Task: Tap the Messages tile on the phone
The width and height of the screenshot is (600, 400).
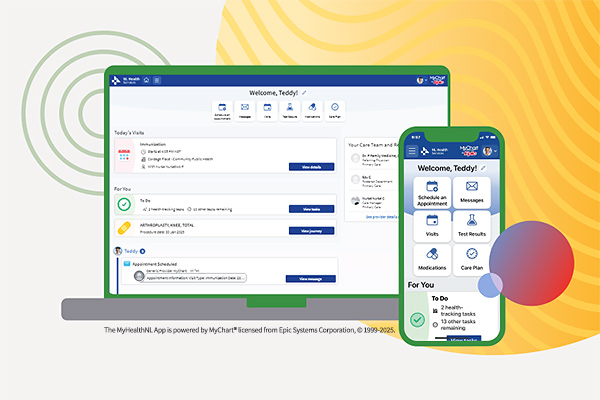Action: click(x=472, y=191)
